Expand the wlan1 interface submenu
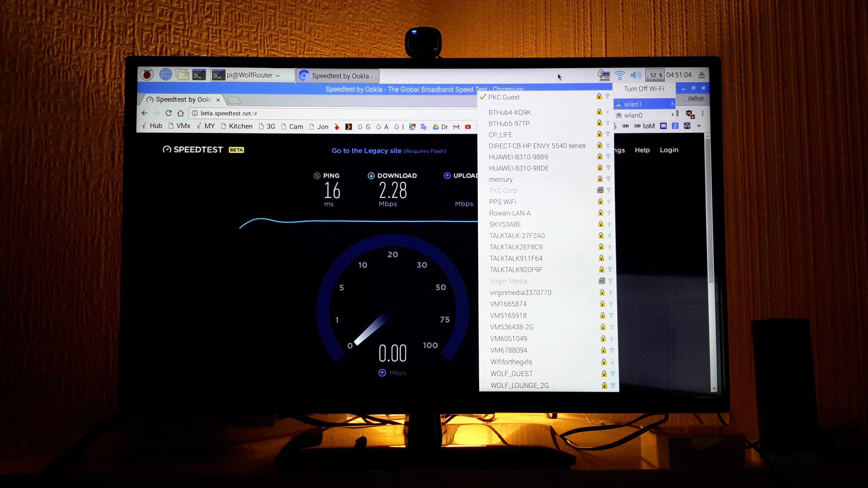 coord(645,104)
